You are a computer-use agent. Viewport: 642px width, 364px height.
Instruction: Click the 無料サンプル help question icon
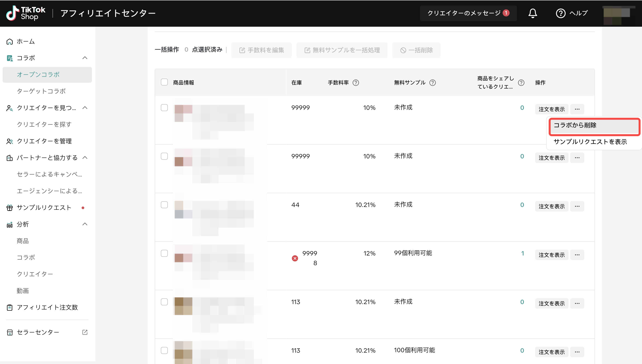[x=432, y=83]
